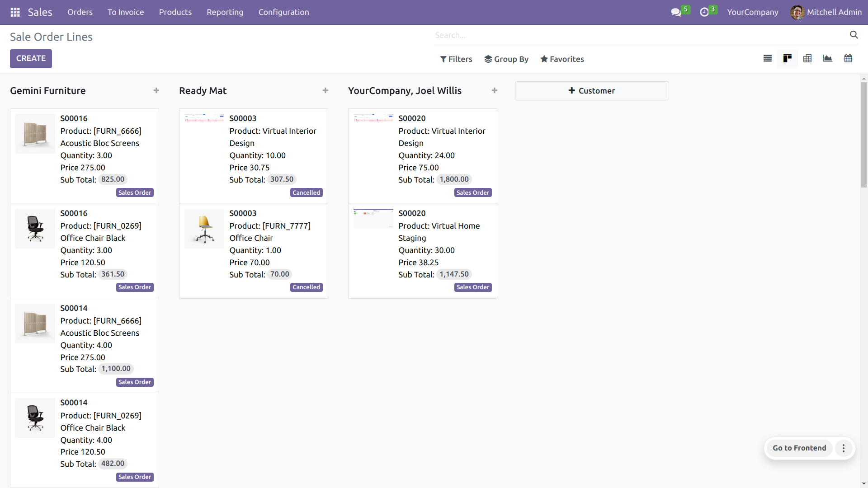Open the Reporting menu
Screen dimensions: 868x488
click(225, 12)
